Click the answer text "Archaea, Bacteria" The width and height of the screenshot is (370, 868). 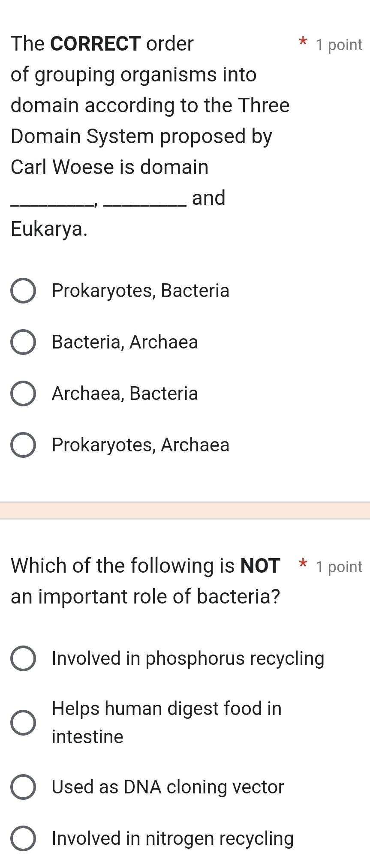coord(124,393)
